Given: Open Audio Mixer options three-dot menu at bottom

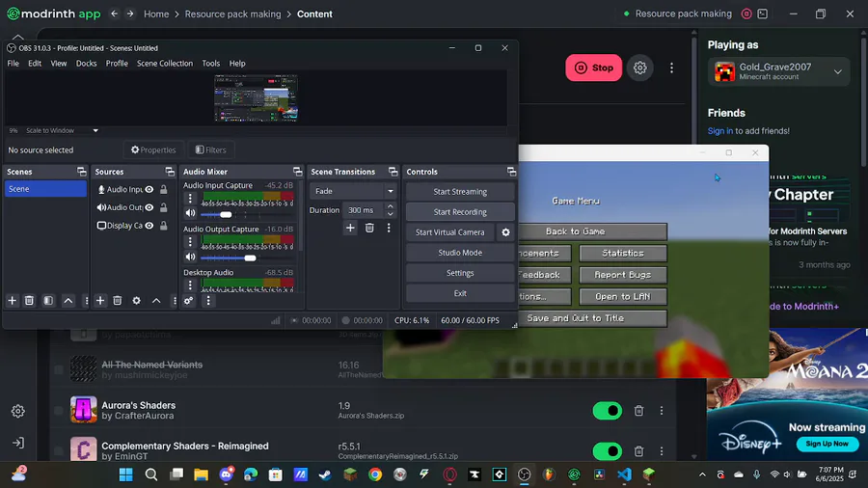Looking at the screenshot, I should coord(208,301).
